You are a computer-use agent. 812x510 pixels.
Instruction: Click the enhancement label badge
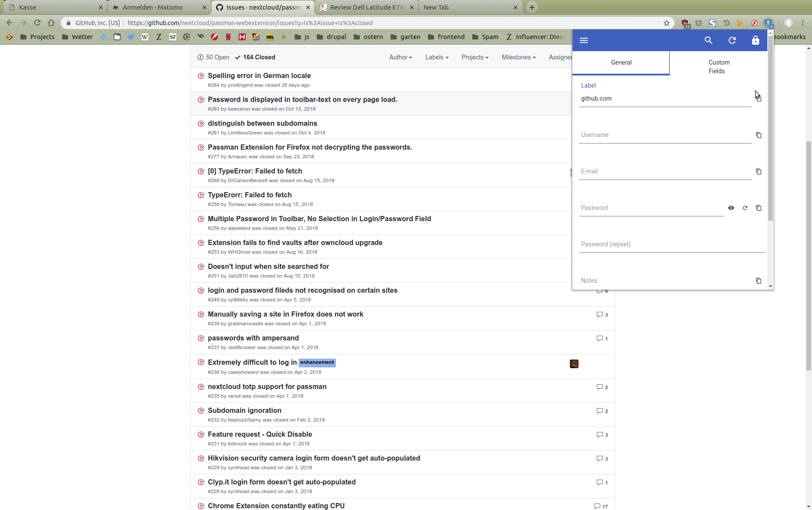coord(317,363)
